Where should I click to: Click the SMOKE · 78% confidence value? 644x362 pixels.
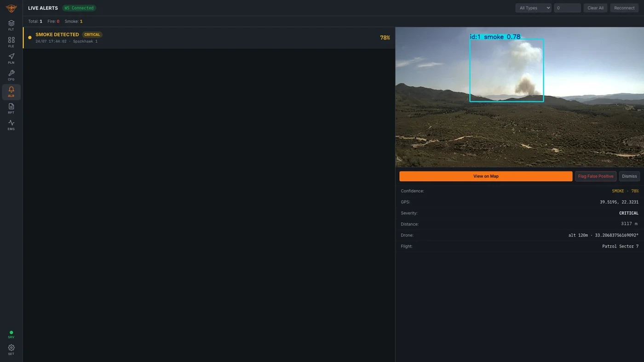[x=625, y=191]
